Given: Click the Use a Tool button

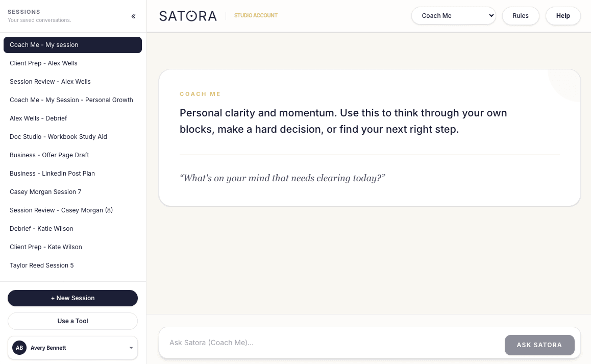Looking at the screenshot, I should point(72,321).
